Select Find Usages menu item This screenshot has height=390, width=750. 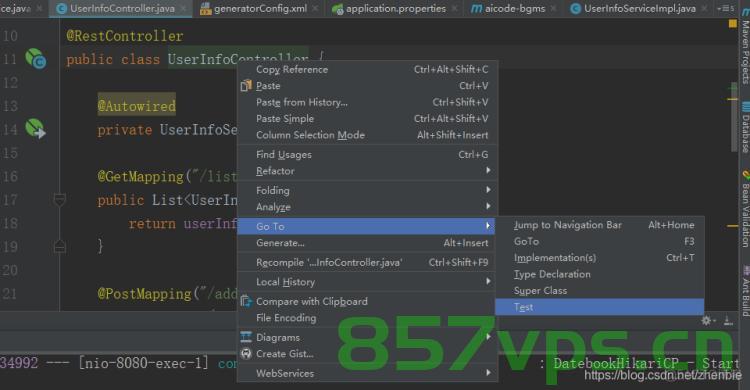click(x=367, y=155)
